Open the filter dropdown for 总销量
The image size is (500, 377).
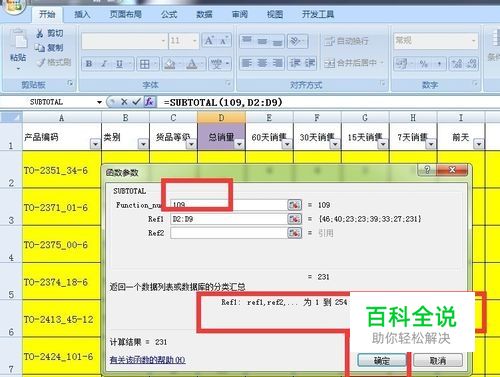click(x=239, y=144)
